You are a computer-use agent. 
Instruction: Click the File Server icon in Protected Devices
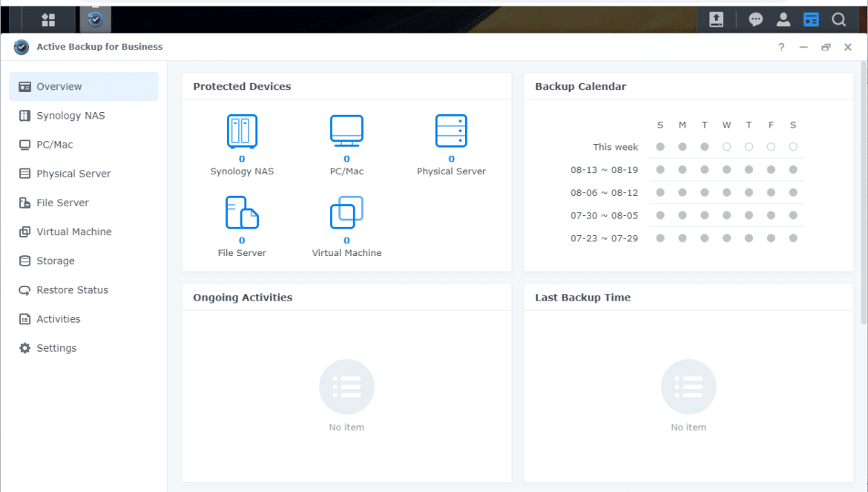[x=242, y=212]
